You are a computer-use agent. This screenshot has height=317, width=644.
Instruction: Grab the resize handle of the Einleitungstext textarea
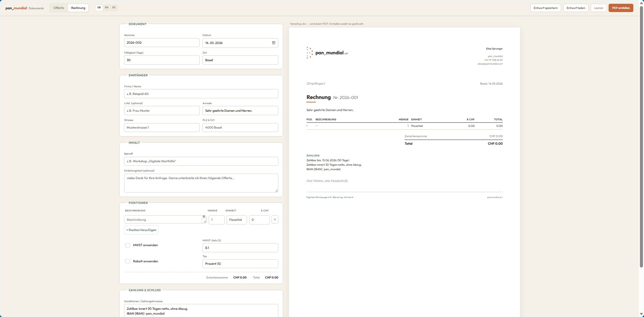[276, 190]
